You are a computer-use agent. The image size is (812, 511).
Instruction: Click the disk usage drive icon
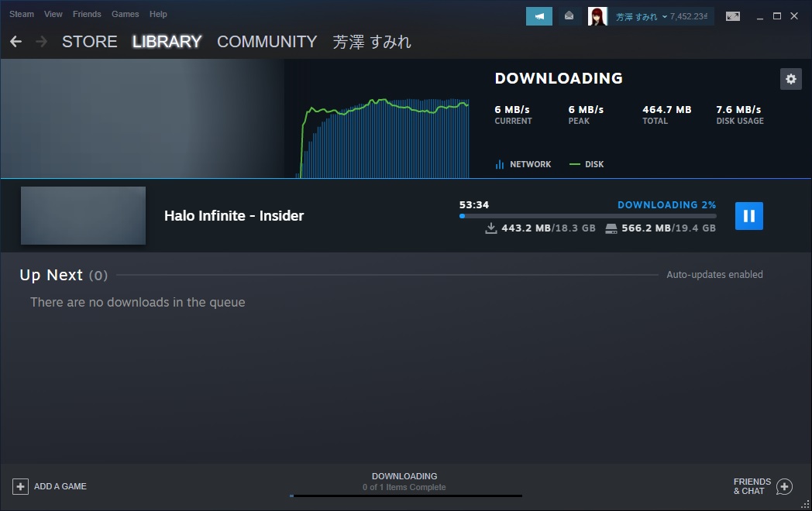(x=611, y=228)
